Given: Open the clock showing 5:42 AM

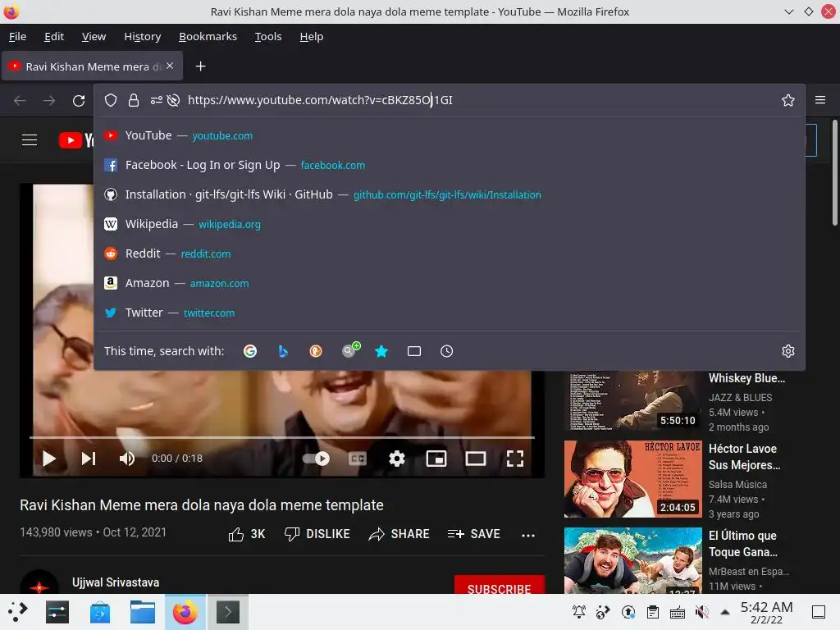Looking at the screenshot, I should coord(767,612).
